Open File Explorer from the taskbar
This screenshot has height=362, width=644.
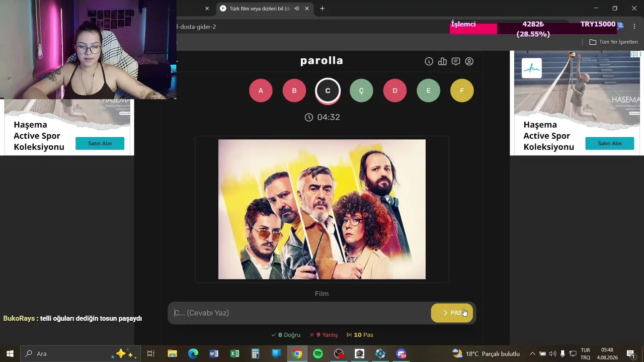coord(172,353)
